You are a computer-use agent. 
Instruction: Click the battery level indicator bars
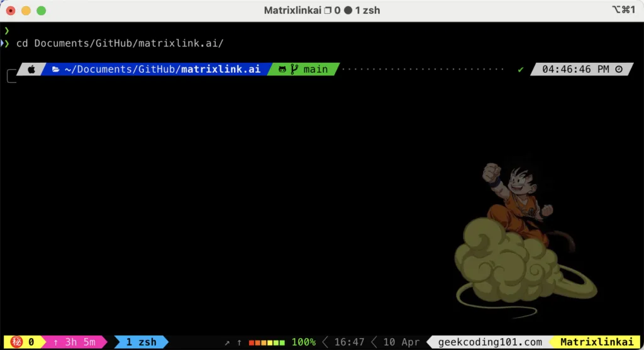tap(267, 342)
